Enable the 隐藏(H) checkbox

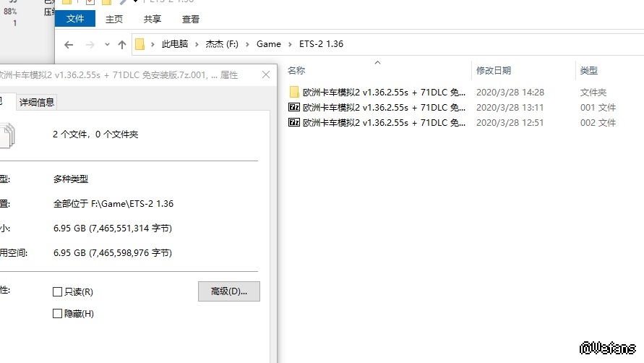58,314
